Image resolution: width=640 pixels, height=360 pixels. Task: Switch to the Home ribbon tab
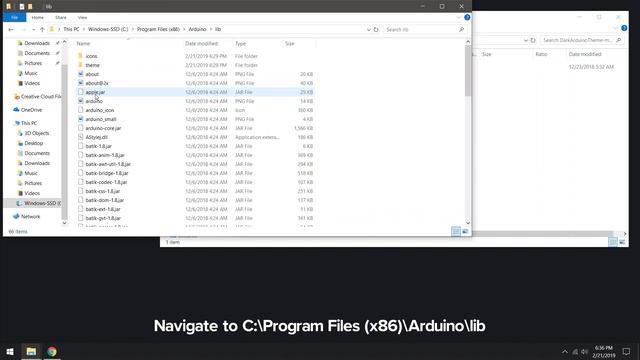pyautogui.click(x=38, y=18)
